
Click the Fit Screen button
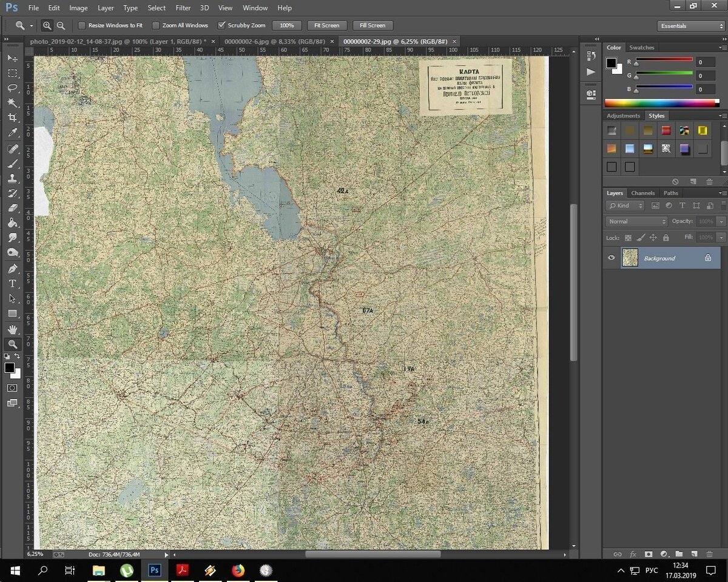(x=327, y=25)
